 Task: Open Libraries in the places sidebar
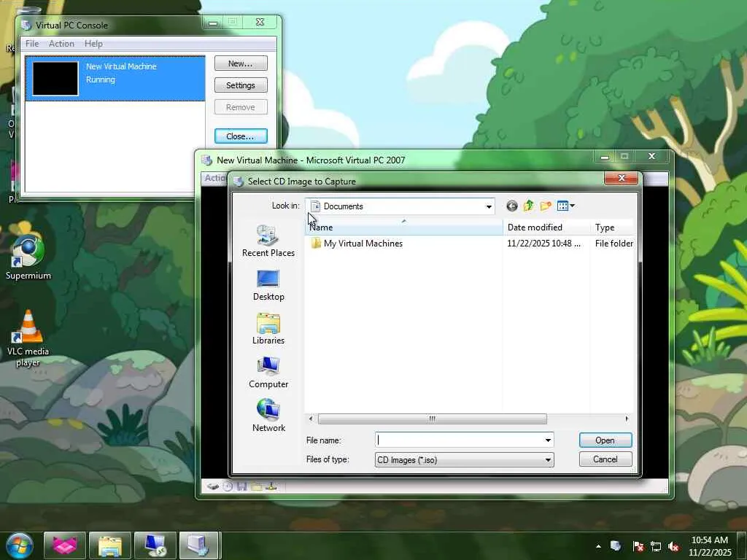click(x=268, y=329)
